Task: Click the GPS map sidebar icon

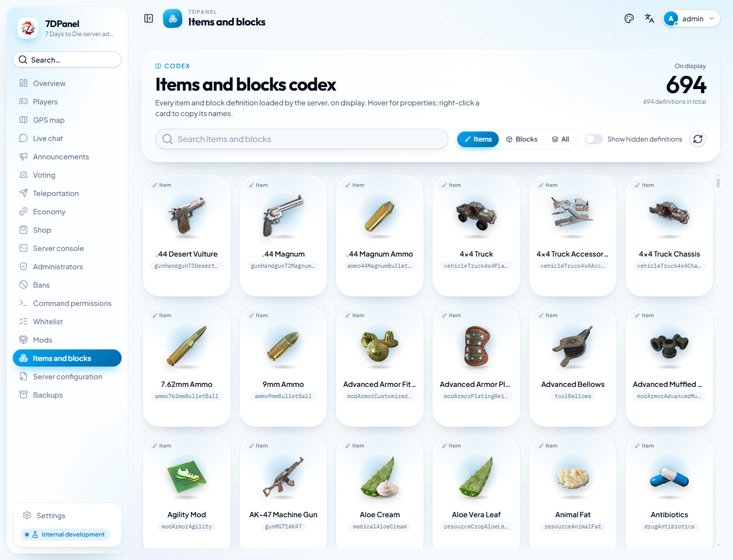Action: (23, 120)
